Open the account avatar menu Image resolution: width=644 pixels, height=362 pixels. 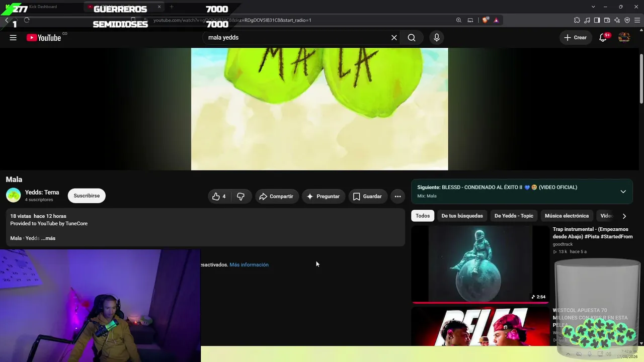coord(624,38)
